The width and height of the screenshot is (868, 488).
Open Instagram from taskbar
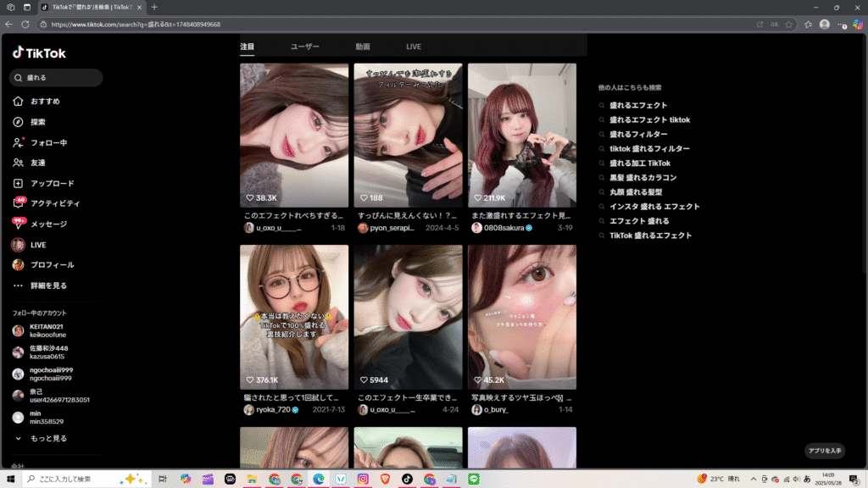click(x=363, y=480)
